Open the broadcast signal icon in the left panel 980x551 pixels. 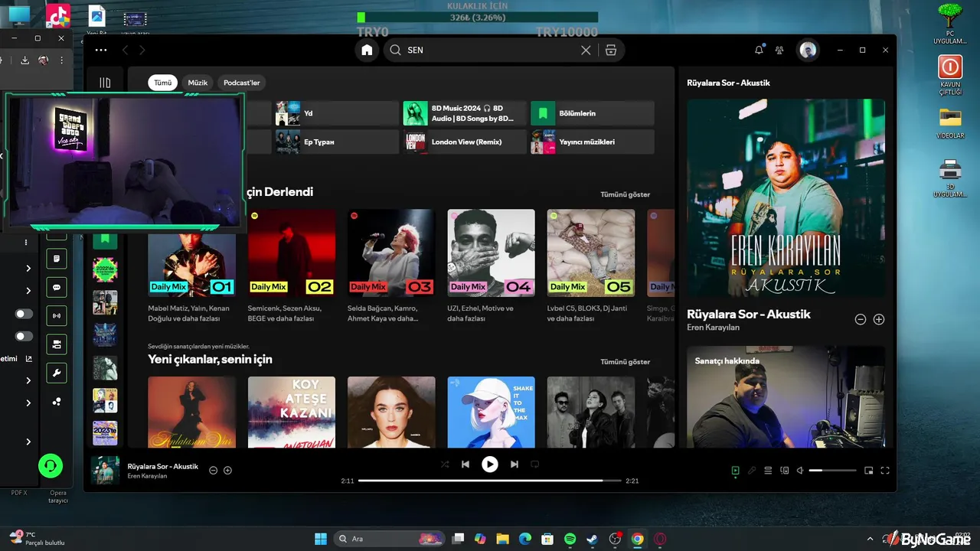[57, 316]
